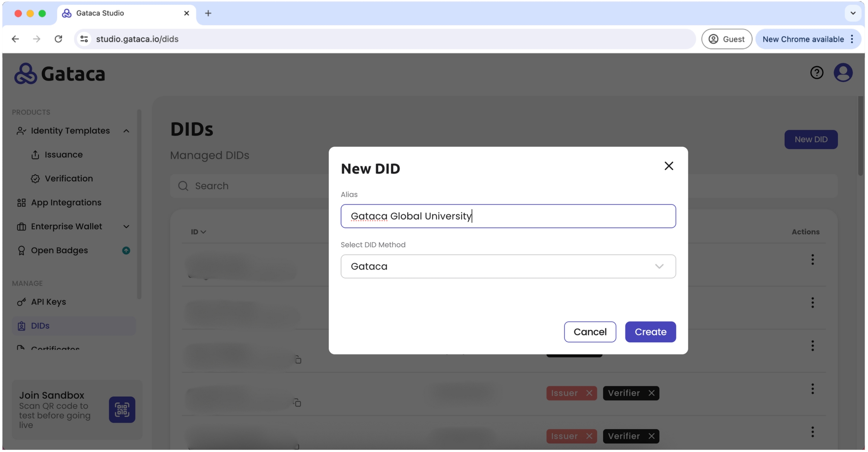Open the Select DID Method dropdown
Viewport: 868px width, 452px height.
(508, 267)
